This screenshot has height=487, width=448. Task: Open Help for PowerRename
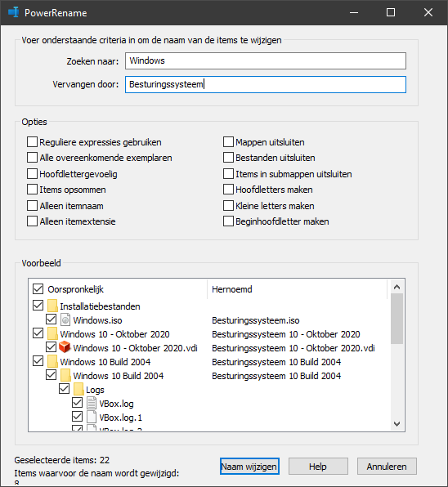[x=318, y=467]
